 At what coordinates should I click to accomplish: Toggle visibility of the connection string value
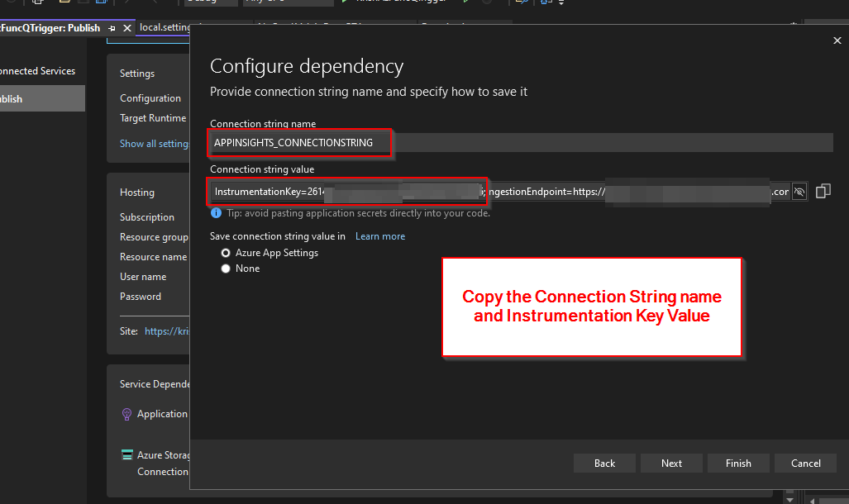click(799, 191)
